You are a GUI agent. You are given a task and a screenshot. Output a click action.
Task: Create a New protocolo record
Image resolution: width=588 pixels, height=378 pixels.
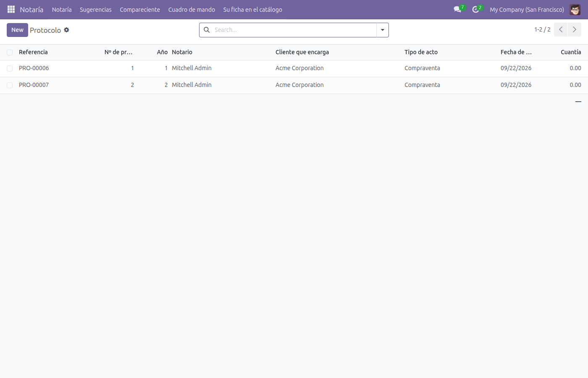tap(17, 30)
